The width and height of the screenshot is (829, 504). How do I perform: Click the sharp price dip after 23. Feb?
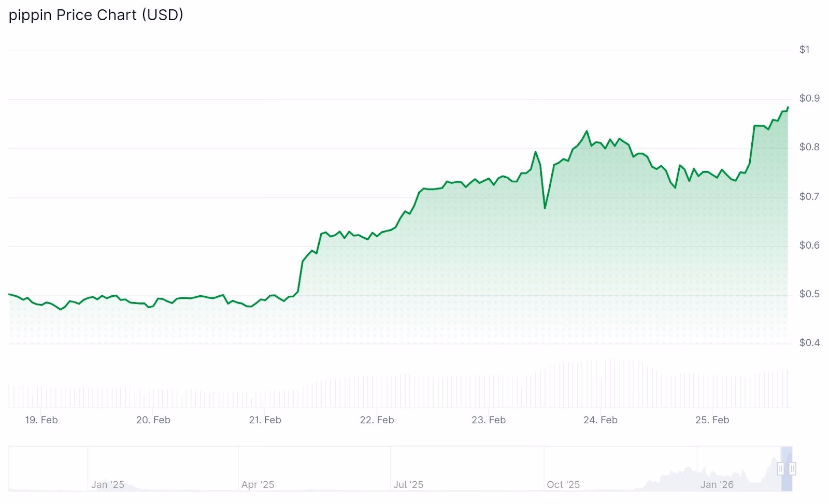click(x=545, y=208)
